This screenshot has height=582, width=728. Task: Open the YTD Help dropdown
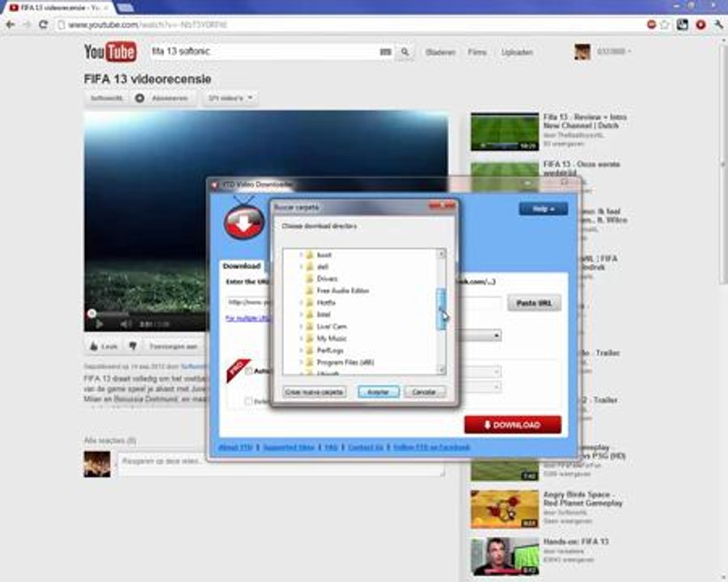tap(544, 209)
